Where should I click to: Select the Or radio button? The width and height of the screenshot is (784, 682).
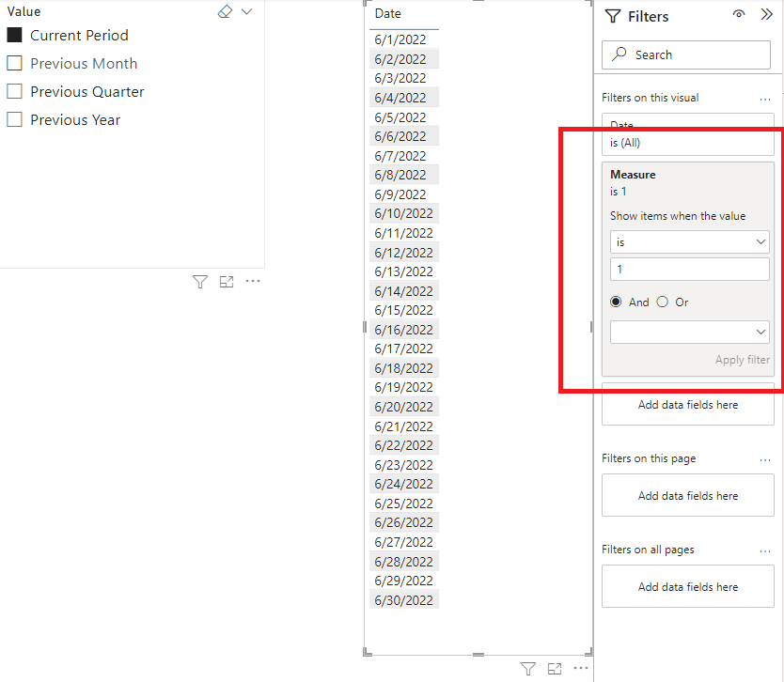point(663,302)
